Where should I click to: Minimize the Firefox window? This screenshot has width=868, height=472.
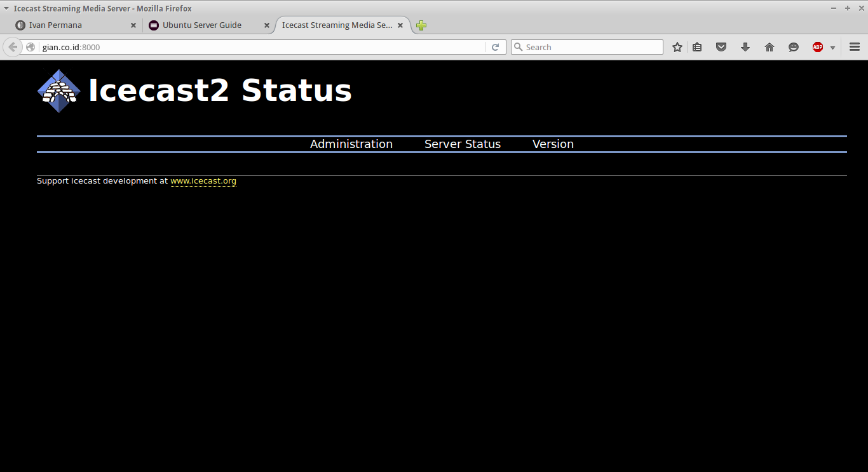[x=834, y=8]
